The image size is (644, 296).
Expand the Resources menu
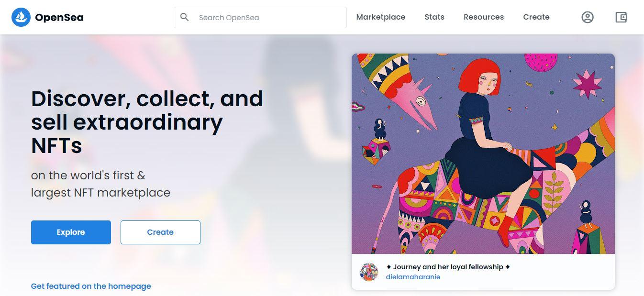point(484,17)
